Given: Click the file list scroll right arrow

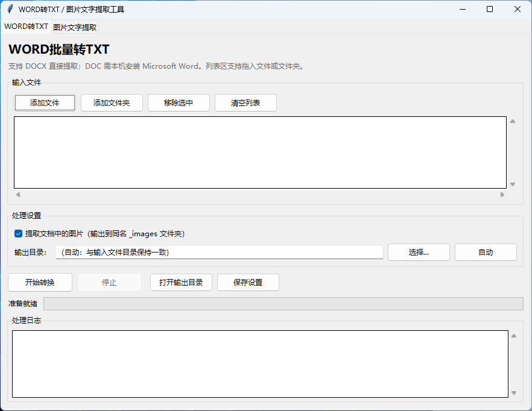Looking at the screenshot, I should click(x=502, y=195).
